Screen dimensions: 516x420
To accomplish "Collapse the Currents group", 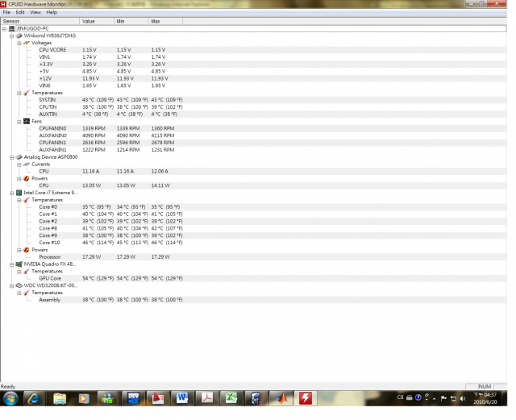I will coord(19,164).
